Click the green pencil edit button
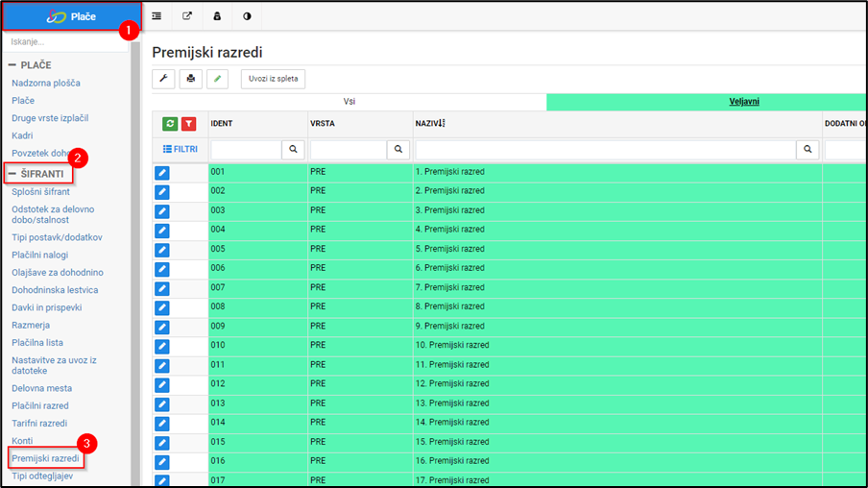Viewport: 868px width, 488px height. (218, 79)
